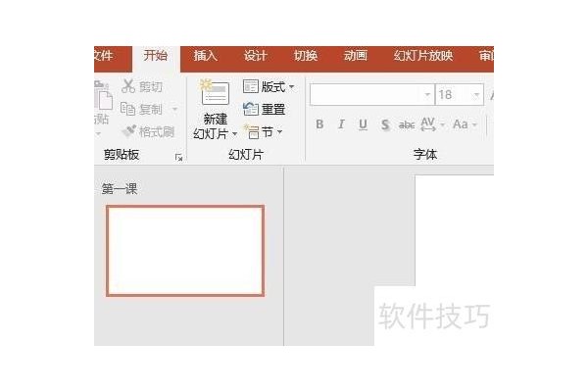
Task: Select the first slide thumbnail
Action: [x=185, y=251]
